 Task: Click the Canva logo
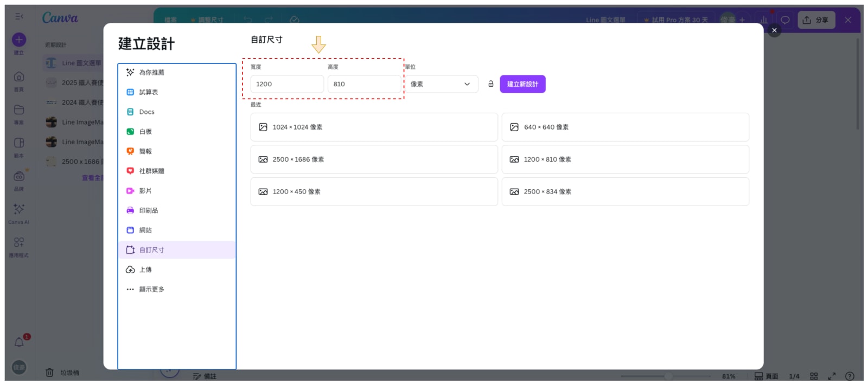[x=60, y=18]
